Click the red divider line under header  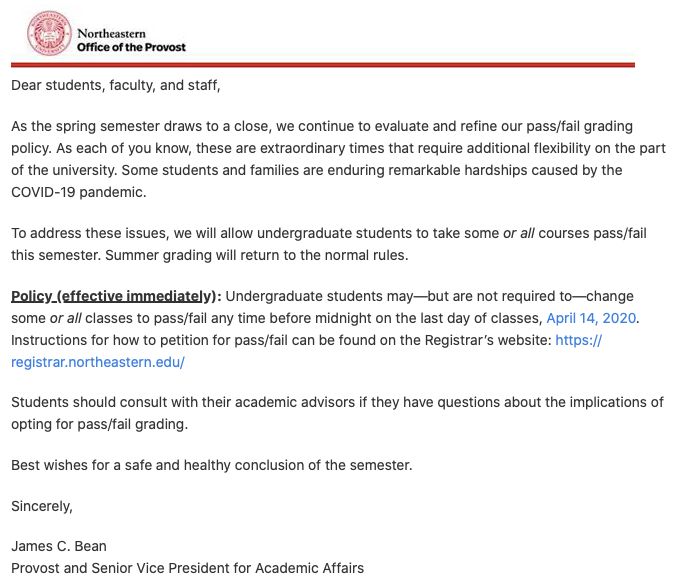click(x=321, y=64)
